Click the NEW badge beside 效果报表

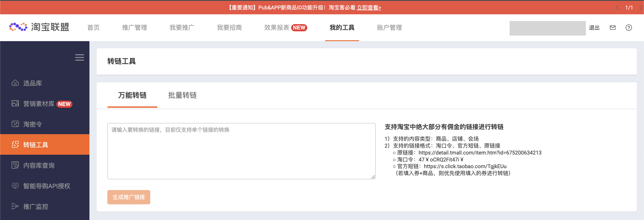[299, 28]
